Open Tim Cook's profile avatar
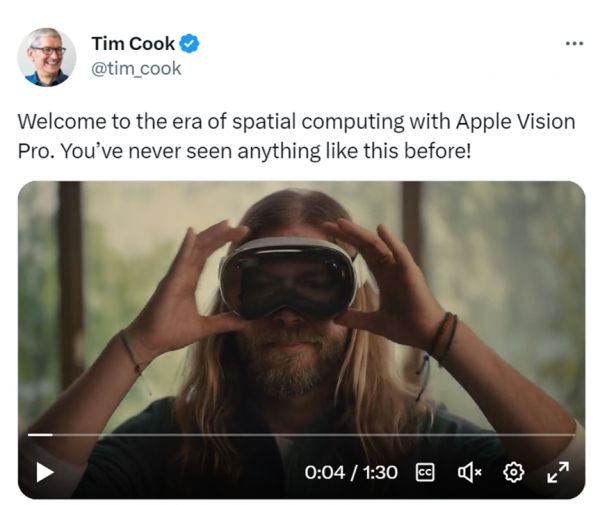 [46, 56]
